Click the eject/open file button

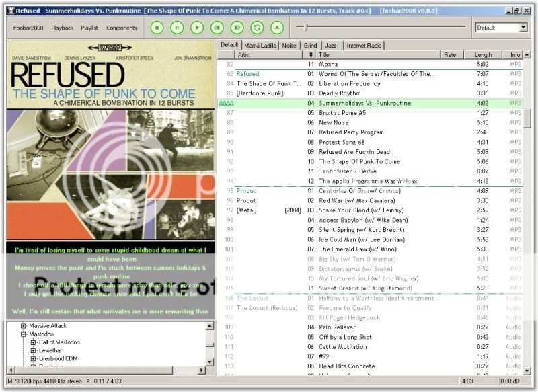(x=276, y=28)
